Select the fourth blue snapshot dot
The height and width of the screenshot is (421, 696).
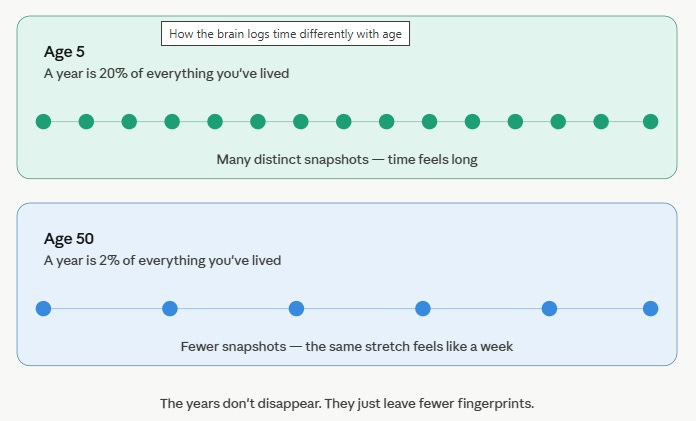(423, 308)
